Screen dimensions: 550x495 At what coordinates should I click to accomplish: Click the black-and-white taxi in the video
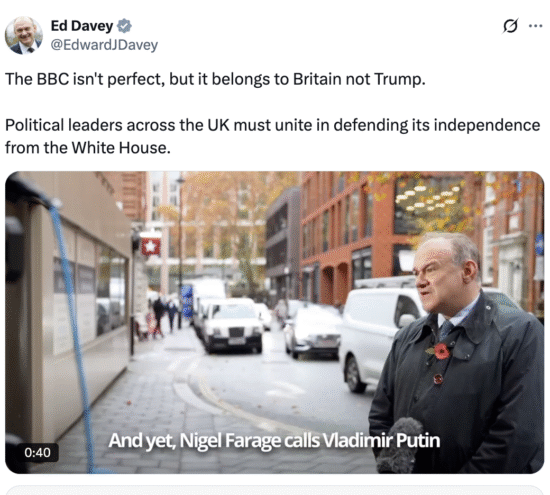tap(232, 325)
